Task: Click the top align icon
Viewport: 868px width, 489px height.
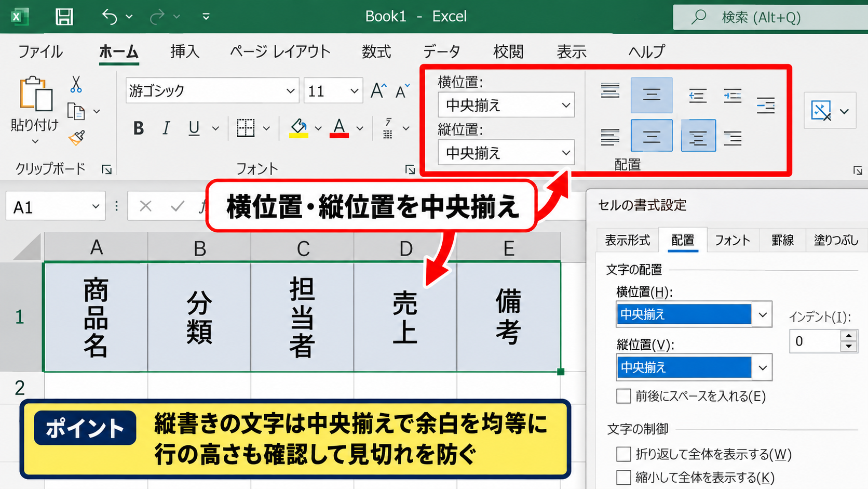Action: [x=610, y=91]
